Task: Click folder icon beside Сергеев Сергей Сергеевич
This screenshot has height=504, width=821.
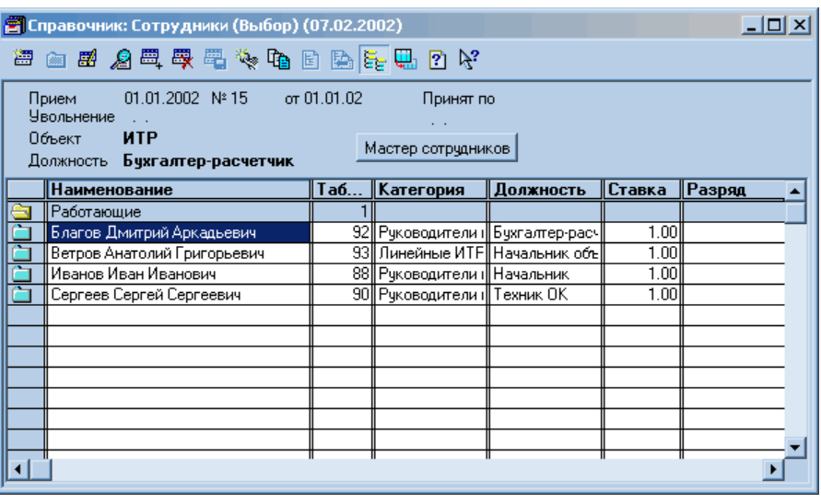Action: click(22, 295)
